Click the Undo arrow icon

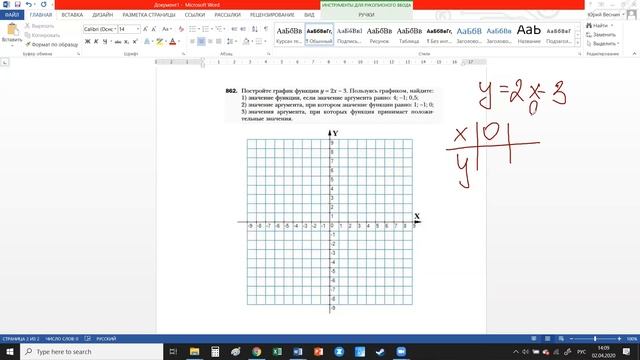pos(29,4)
